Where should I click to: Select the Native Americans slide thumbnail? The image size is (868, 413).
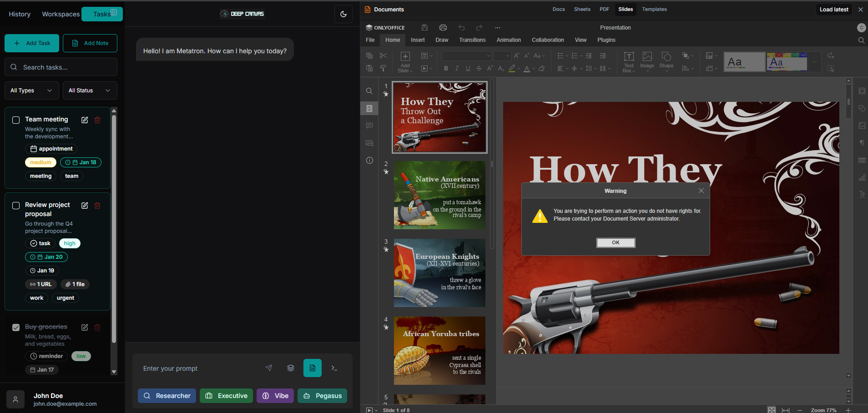tap(439, 195)
